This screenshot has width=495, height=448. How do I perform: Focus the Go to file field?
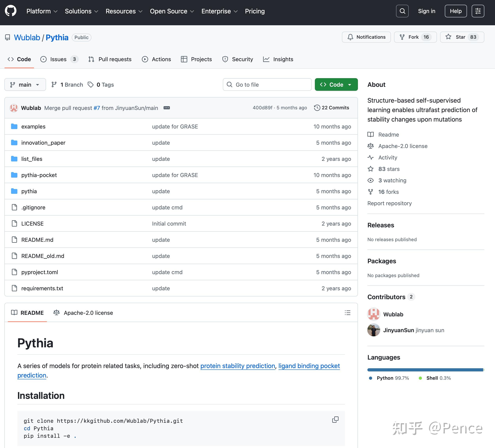click(267, 85)
